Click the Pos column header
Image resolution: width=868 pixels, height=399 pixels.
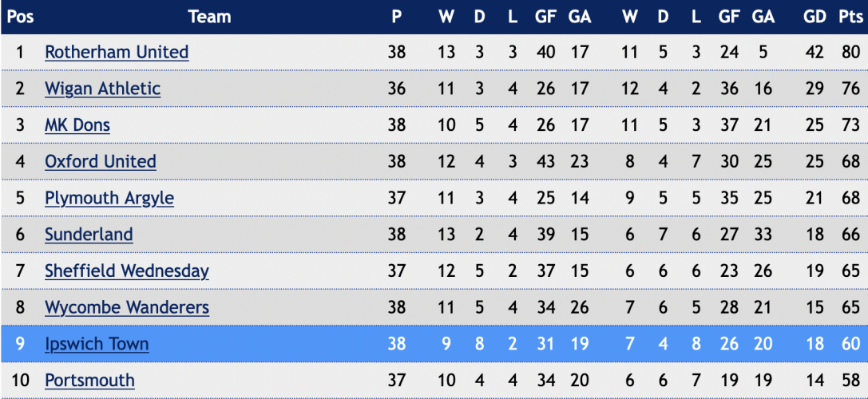[20, 17]
